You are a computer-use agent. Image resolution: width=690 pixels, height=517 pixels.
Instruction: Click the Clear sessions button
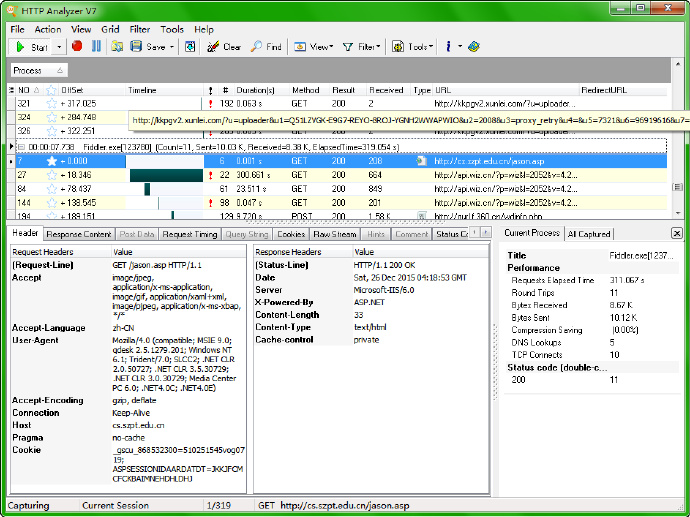pyautogui.click(x=224, y=47)
